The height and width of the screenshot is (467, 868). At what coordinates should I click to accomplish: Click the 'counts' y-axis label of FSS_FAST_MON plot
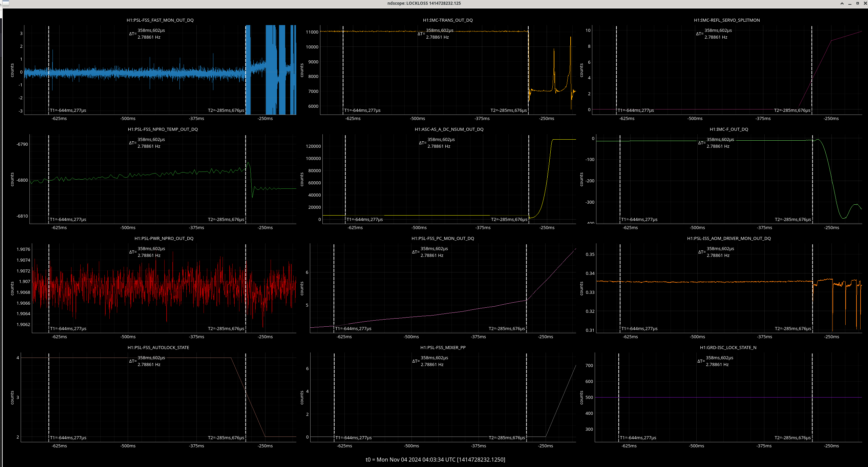12,70
